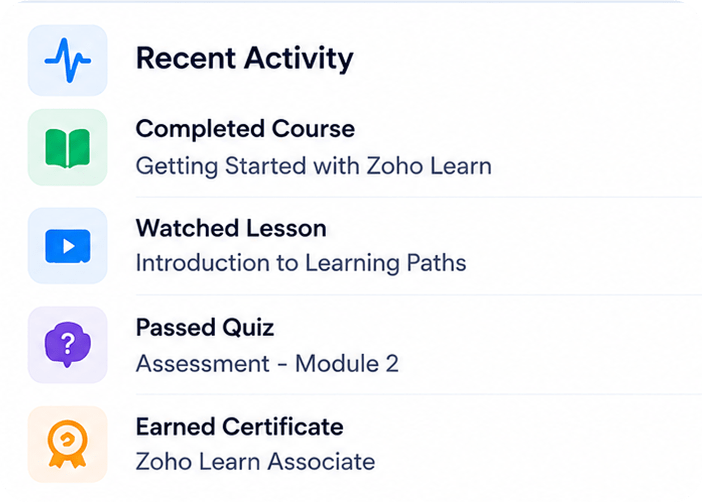Screen dimensions: 702x502
Task: Click the orange certificate ribbon icon
Action: (68, 444)
